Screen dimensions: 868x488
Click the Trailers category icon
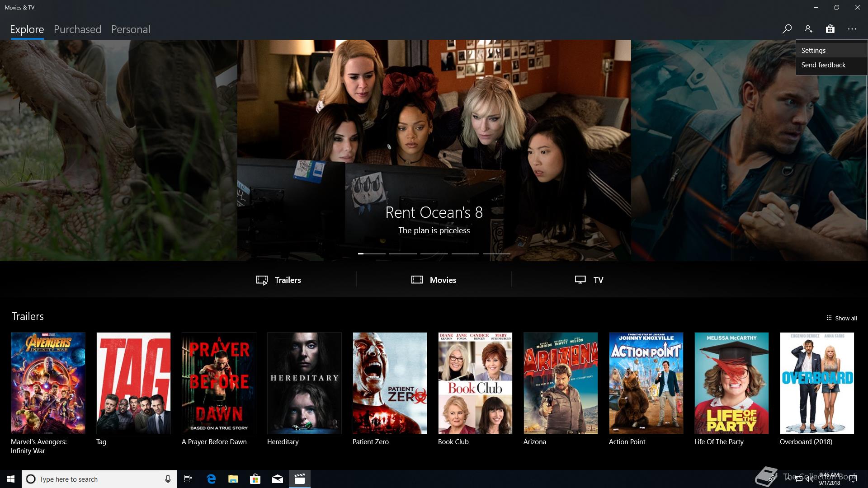click(262, 280)
